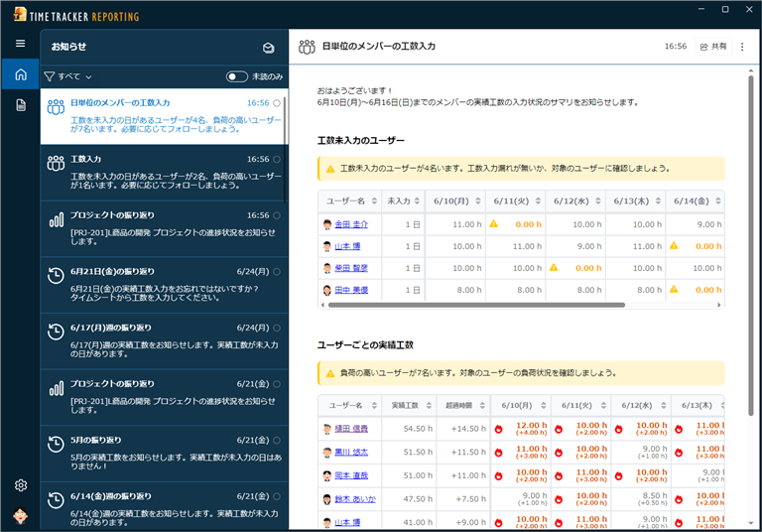762x532 pixels.
Task: Open user link 山本 博 in unentered table
Action: (348, 246)
